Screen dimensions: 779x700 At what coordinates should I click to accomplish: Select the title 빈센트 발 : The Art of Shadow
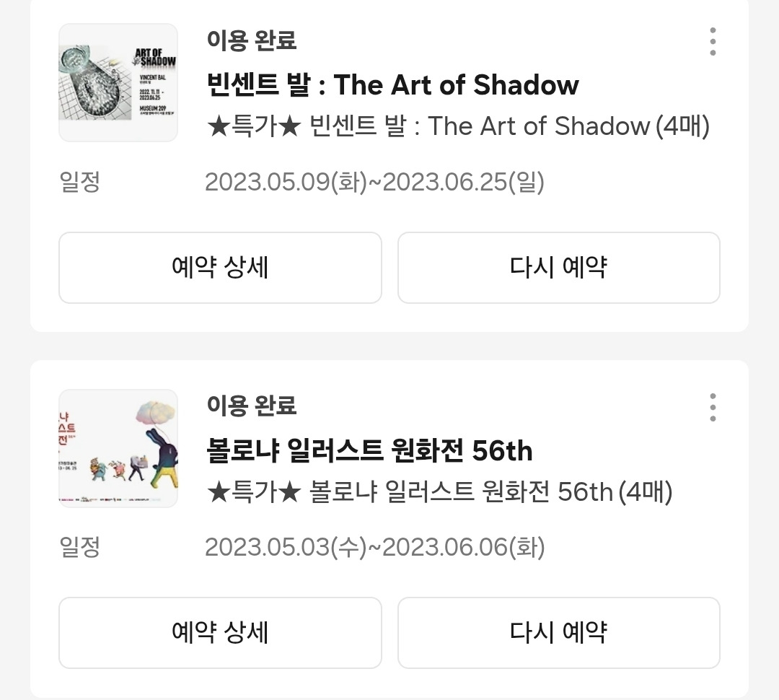point(391,85)
